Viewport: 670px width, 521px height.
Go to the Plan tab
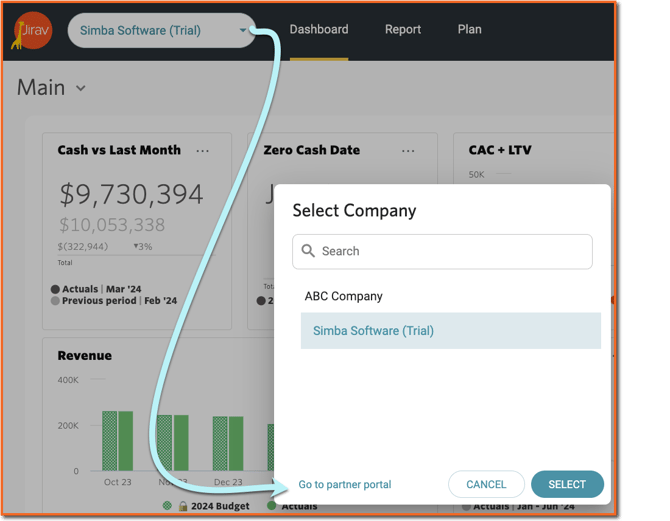469,30
